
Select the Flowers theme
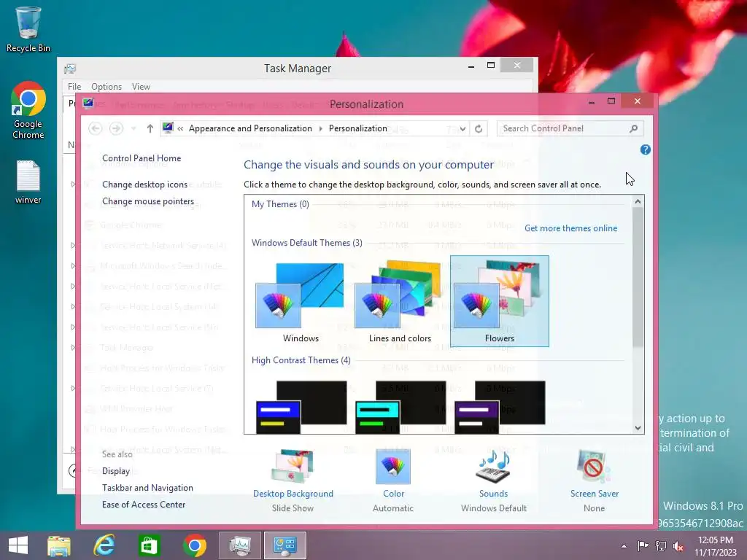click(x=499, y=301)
